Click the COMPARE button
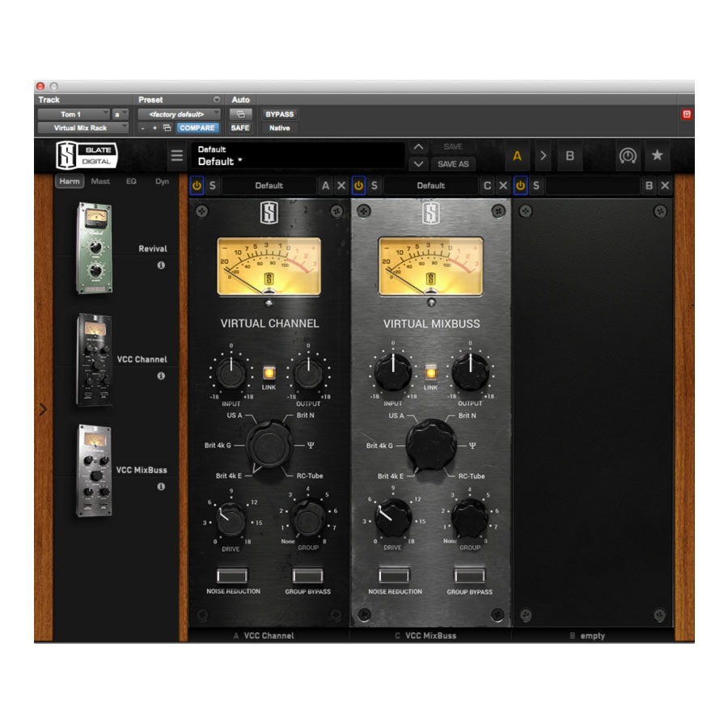Viewport: 728px width, 728px height. (x=197, y=128)
